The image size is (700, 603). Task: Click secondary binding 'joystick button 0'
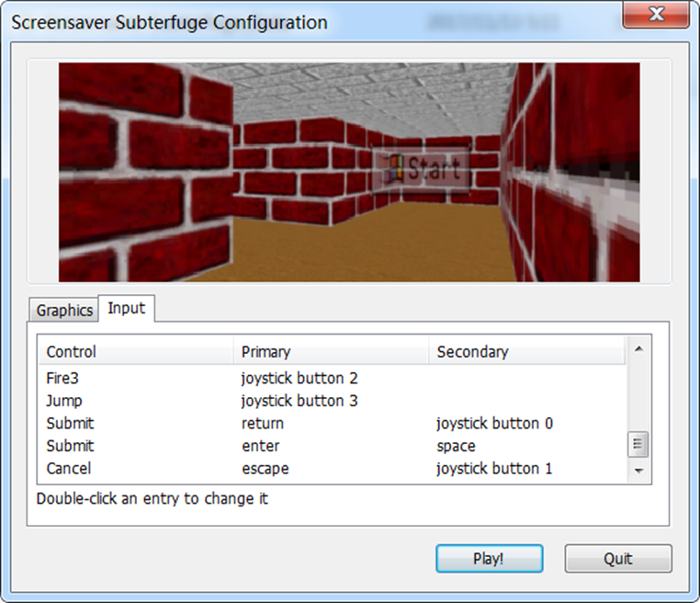[494, 424]
